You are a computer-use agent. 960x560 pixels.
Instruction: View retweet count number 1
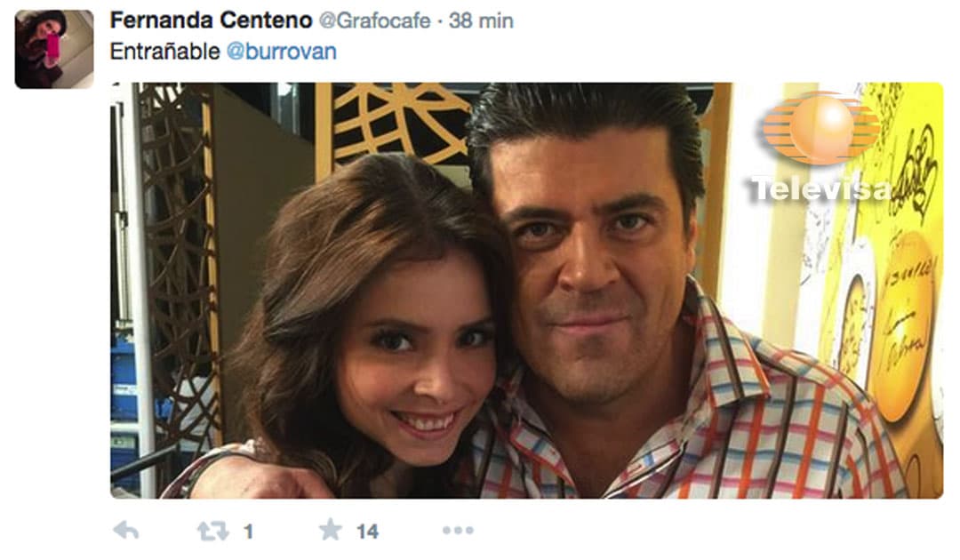point(248,532)
